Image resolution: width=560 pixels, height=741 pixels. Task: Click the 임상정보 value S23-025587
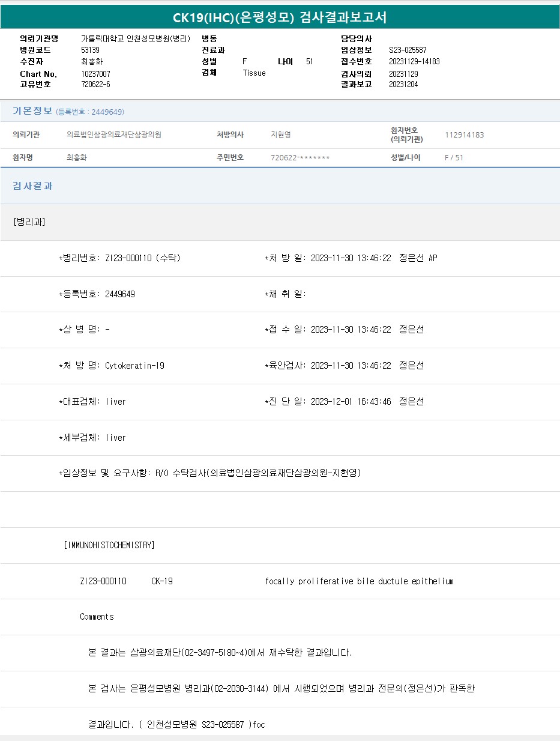(x=408, y=50)
